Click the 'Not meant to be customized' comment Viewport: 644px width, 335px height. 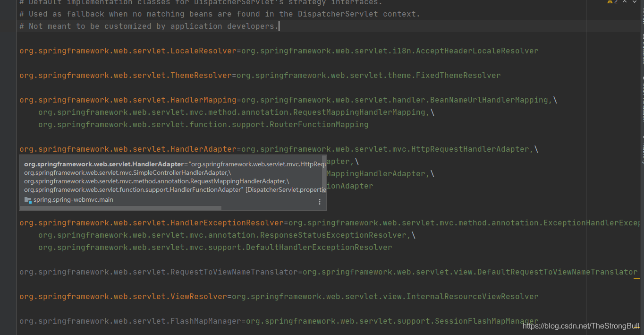click(x=149, y=26)
